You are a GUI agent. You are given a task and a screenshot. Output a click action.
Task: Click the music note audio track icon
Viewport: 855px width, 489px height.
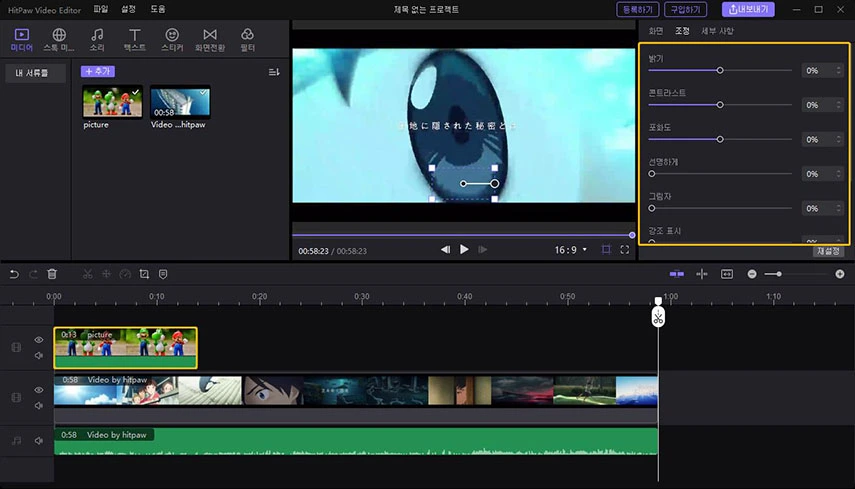click(16, 440)
